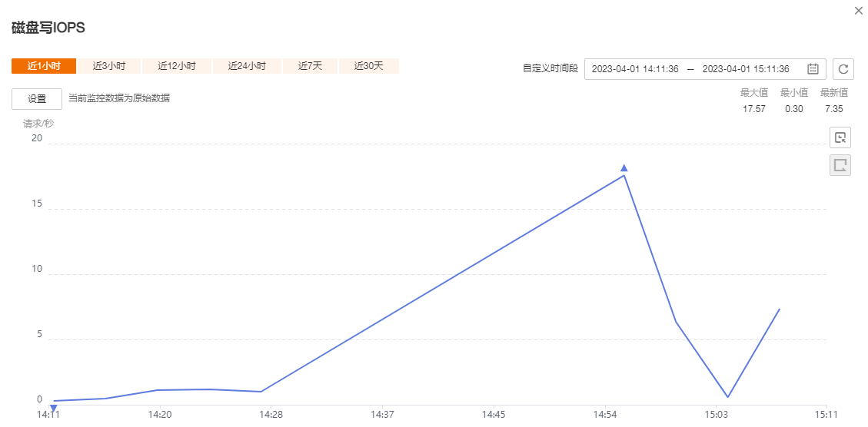Click the minimum value triangle marker at 14:11
This screenshot has width=868, height=427.
click(x=53, y=408)
